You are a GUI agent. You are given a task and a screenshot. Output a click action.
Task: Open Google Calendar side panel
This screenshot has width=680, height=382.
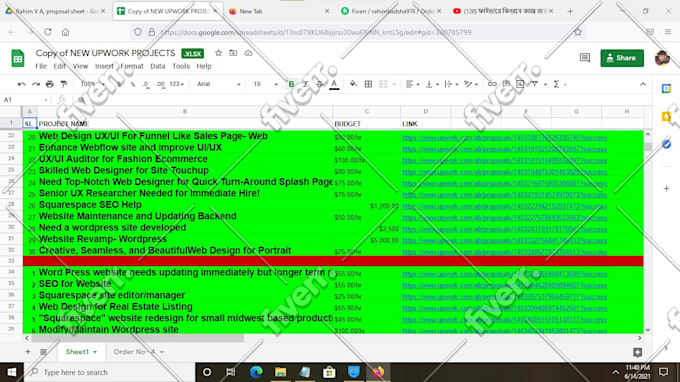(666, 88)
